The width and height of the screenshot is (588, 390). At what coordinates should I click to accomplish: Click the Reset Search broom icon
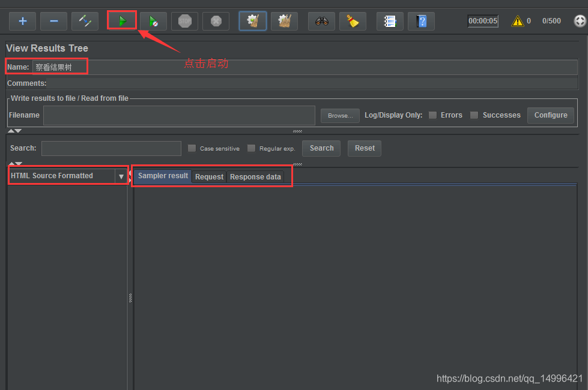point(353,21)
